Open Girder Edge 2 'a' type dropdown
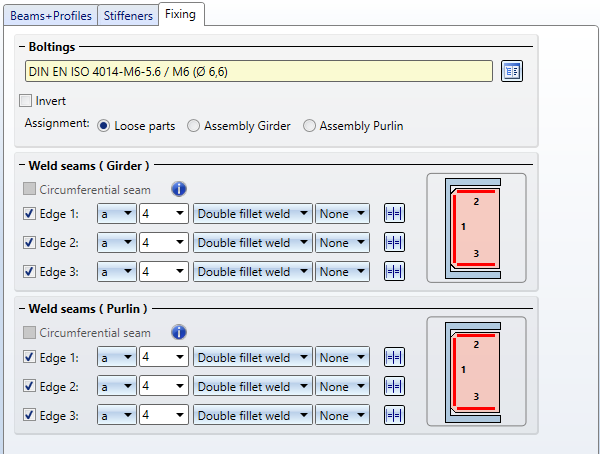 pyautogui.click(x=117, y=243)
